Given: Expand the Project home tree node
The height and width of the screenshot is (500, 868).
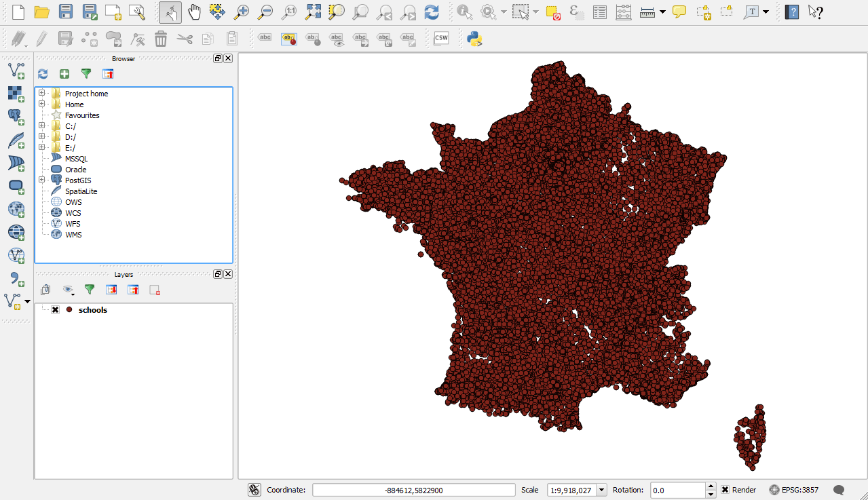Looking at the screenshot, I should (x=42, y=94).
